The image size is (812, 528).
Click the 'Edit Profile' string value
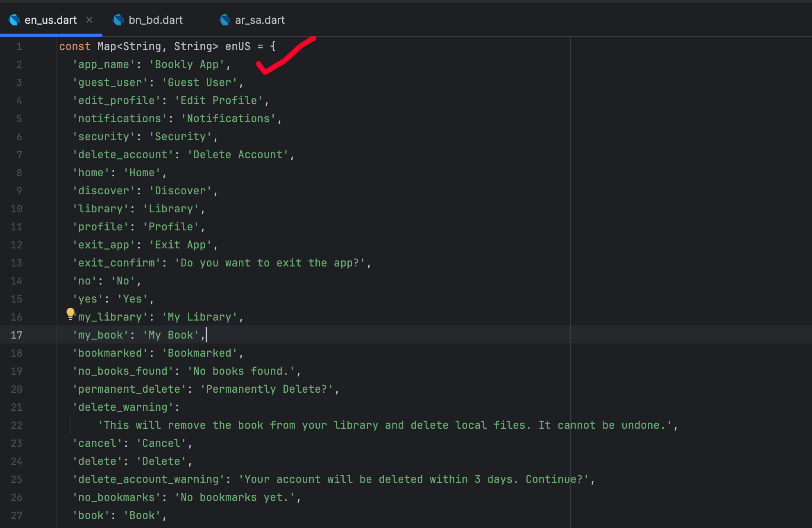219,100
